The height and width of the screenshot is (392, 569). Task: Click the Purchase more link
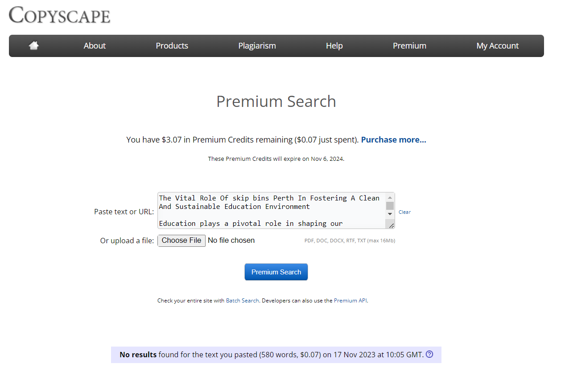[394, 140]
